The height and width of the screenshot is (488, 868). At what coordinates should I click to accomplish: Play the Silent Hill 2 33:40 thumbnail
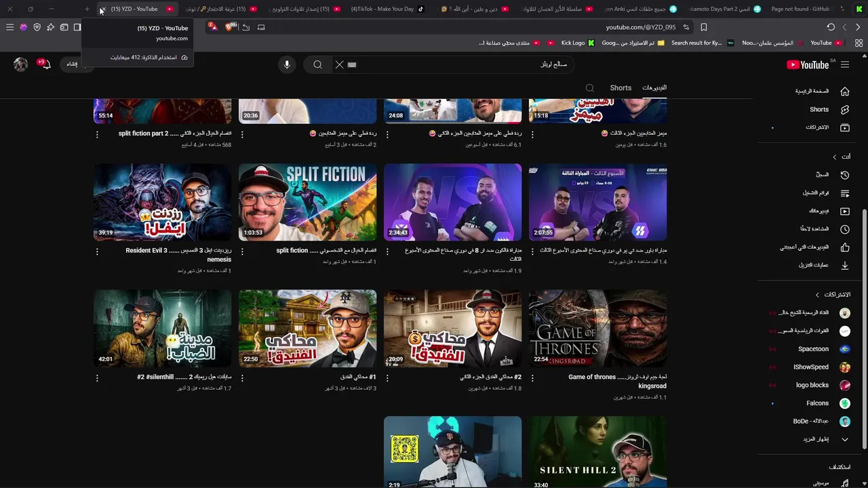tap(597, 452)
